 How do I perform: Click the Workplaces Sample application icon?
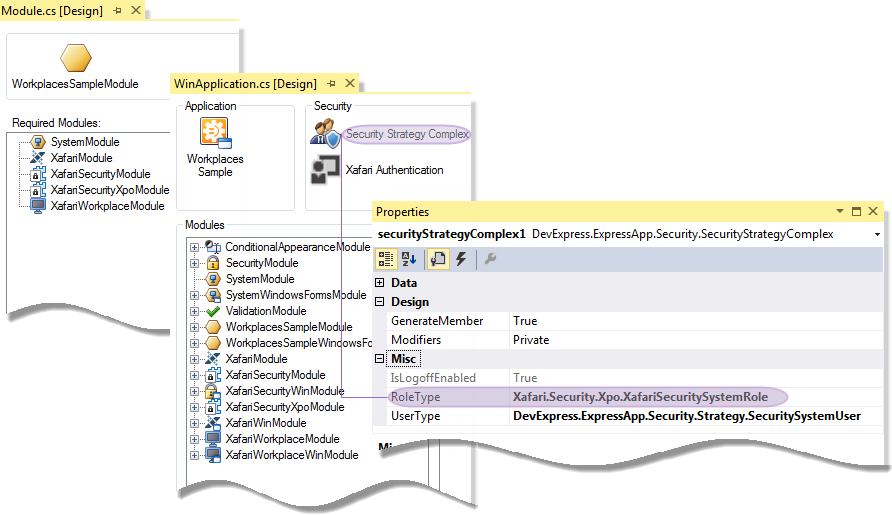pos(216,133)
